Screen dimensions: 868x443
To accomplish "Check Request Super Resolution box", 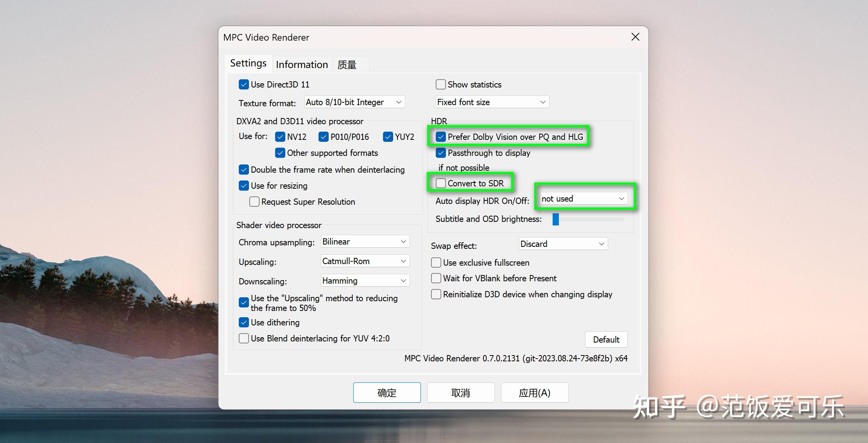I will 254,202.
